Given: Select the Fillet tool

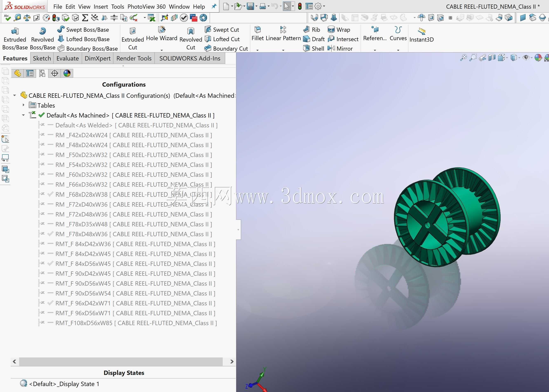Looking at the screenshot, I should pyautogui.click(x=258, y=34).
